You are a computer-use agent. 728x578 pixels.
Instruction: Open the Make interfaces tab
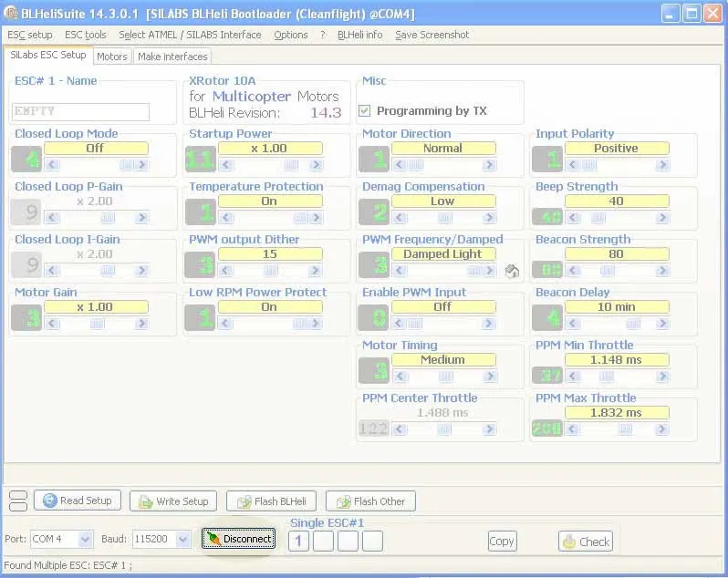click(x=172, y=57)
